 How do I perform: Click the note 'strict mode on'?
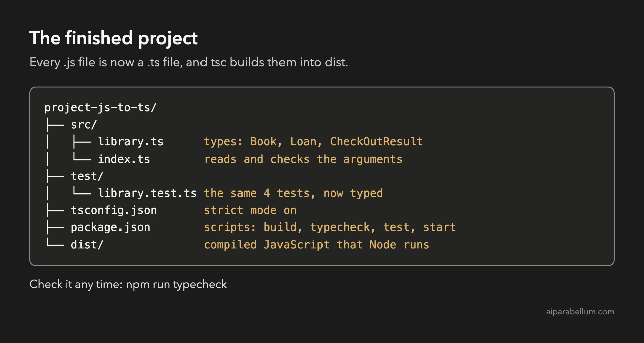tap(250, 210)
